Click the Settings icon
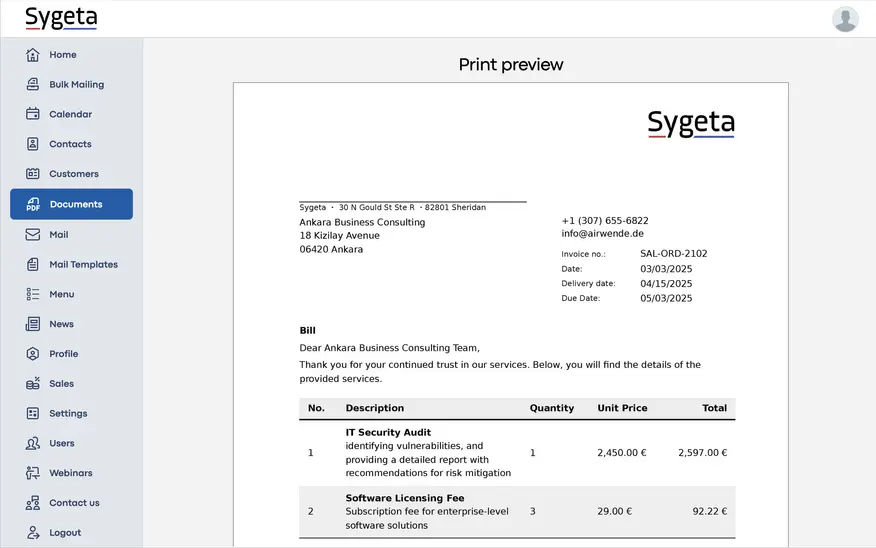Screen dimensions: 876x548 33,413
